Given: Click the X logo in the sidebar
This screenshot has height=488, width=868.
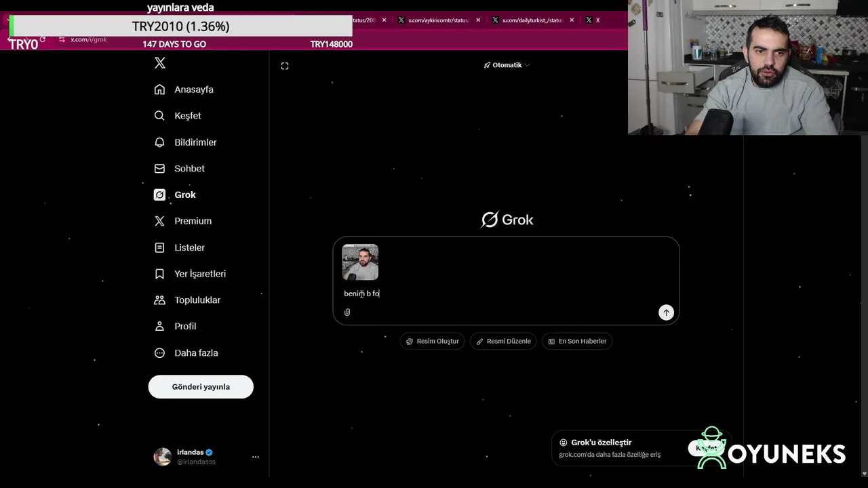Looking at the screenshot, I should coord(159,63).
